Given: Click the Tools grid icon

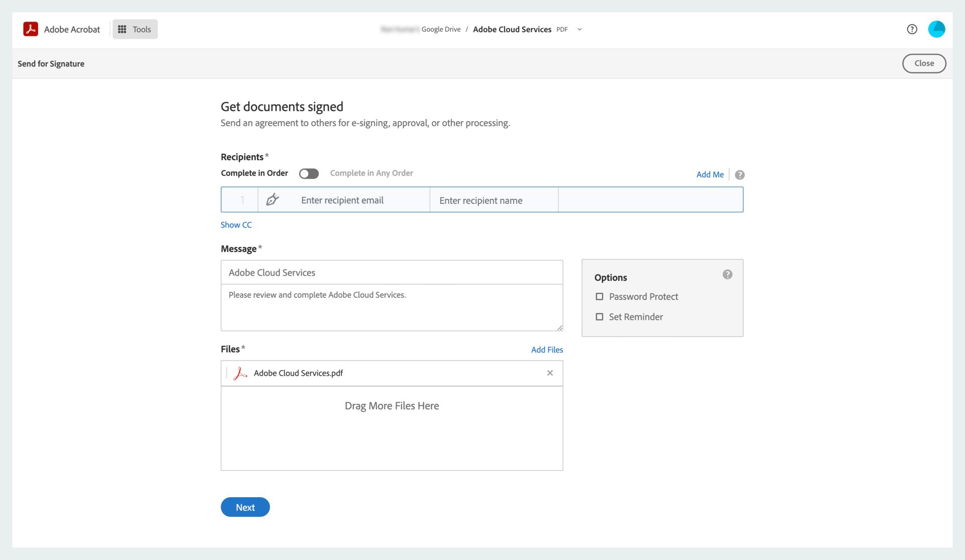Looking at the screenshot, I should (122, 29).
